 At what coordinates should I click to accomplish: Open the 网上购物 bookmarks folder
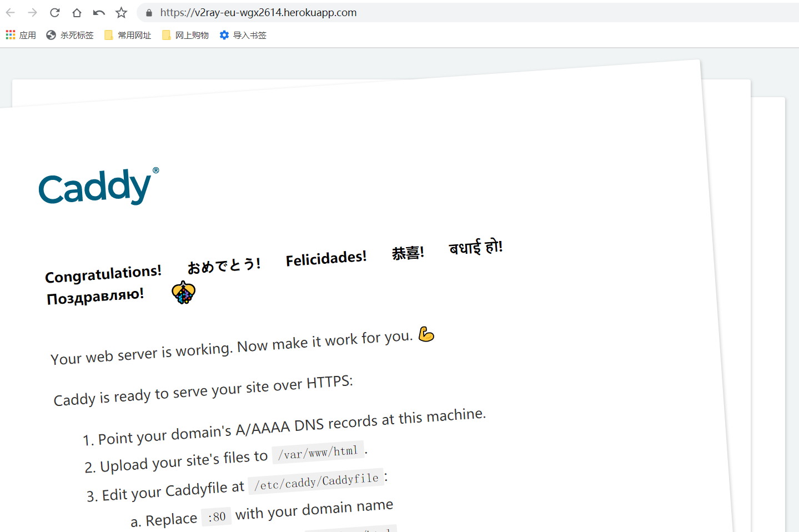tap(191, 34)
